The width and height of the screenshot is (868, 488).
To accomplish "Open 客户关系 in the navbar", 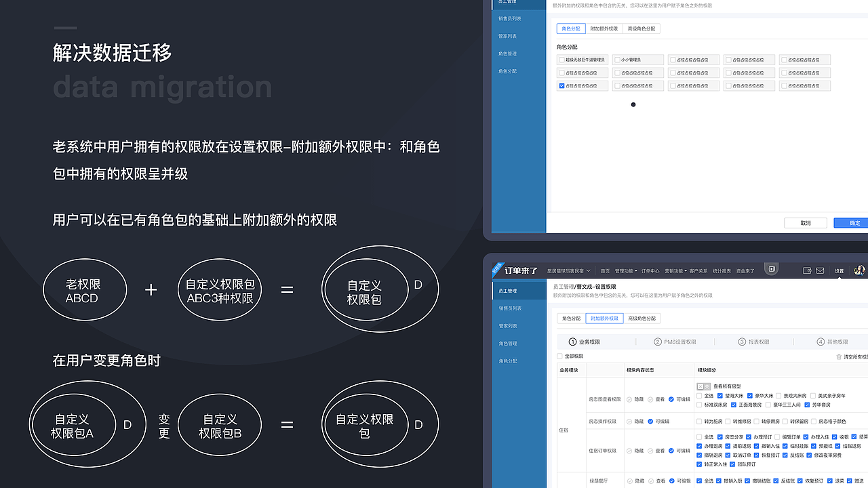I will pos(698,270).
